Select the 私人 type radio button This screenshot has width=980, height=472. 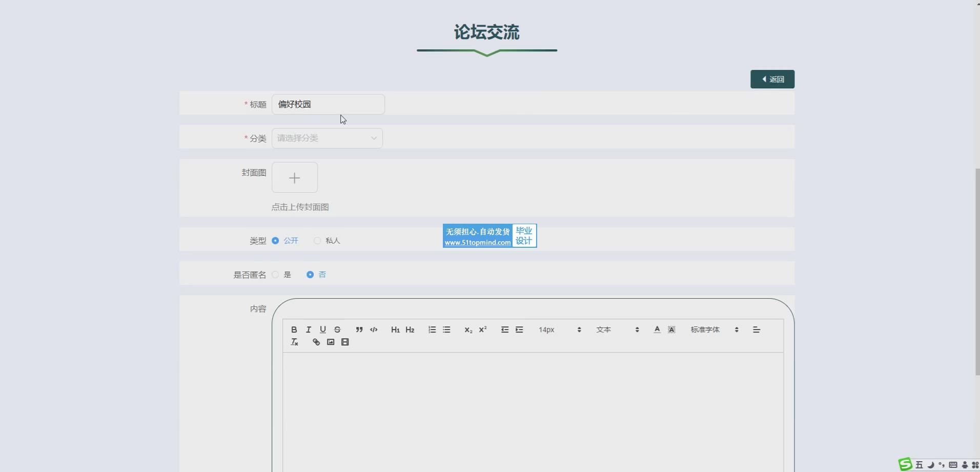click(x=317, y=241)
